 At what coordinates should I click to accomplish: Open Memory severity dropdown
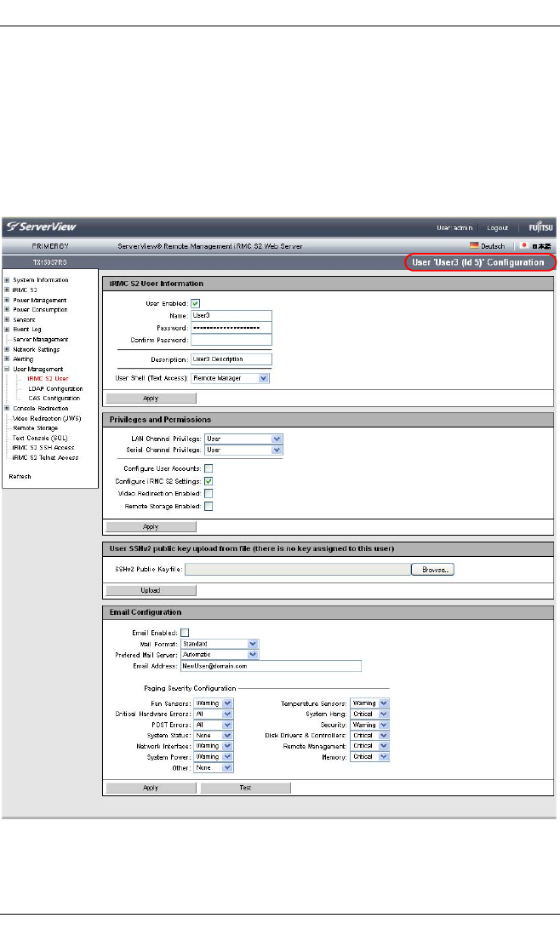point(370,757)
